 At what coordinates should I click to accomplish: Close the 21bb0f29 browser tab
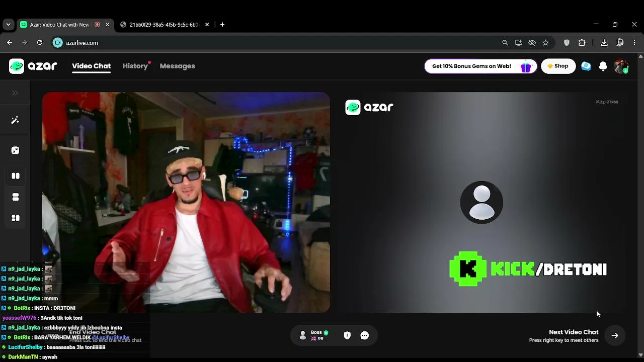click(207, 25)
